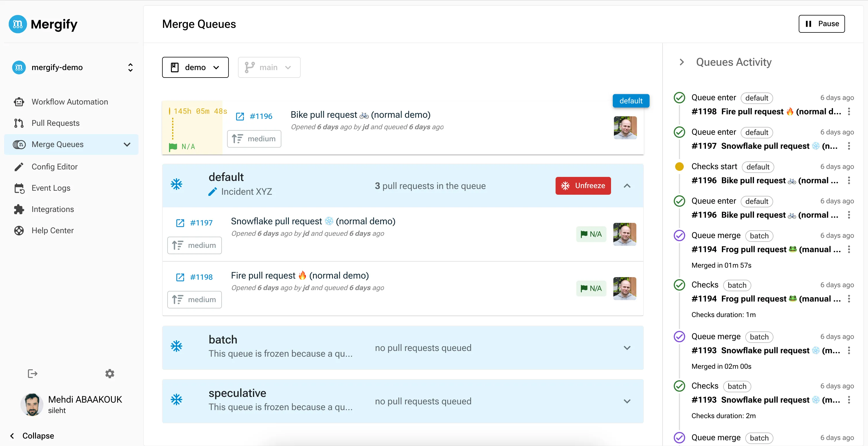868x446 pixels.
Task: Click pencil icon next to Incident XYZ
Action: [x=213, y=192]
